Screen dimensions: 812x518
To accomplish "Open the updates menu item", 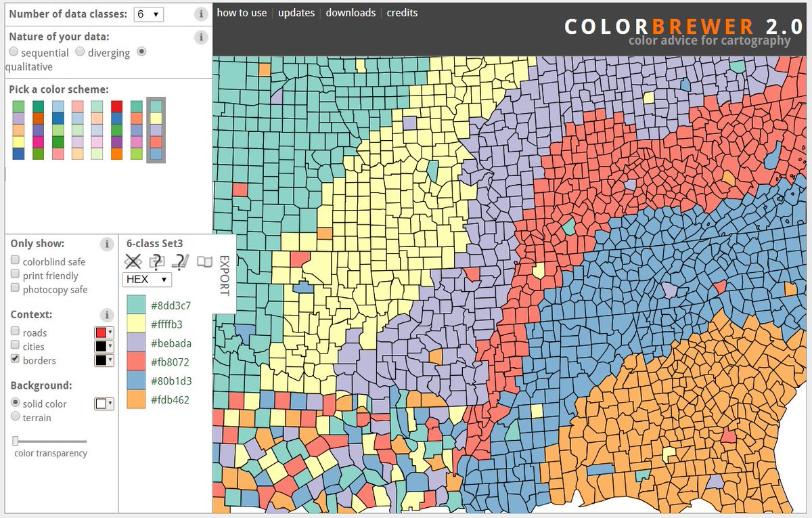I will tap(296, 13).
